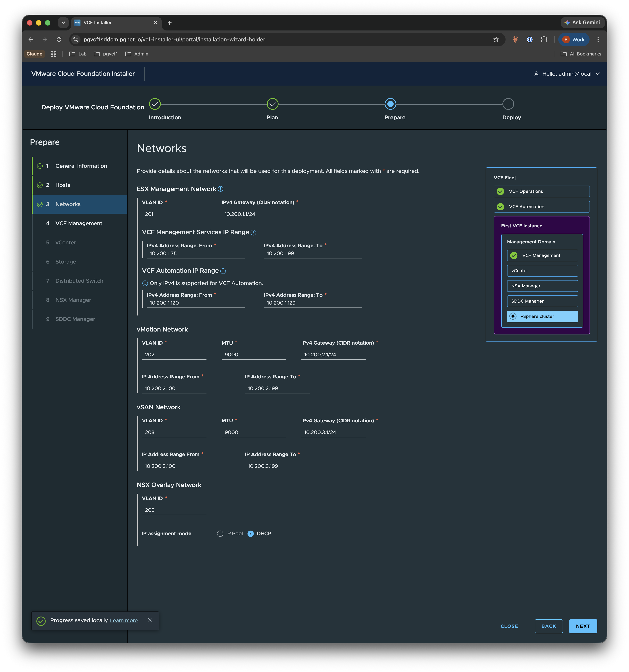This screenshot has height=672, width=629.
Task: Open NSX Manager step in sidebar
Action: 80,300
